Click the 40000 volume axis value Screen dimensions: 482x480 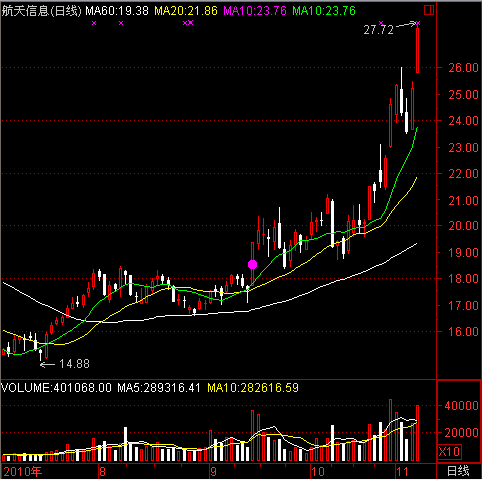tap(462, 406)
